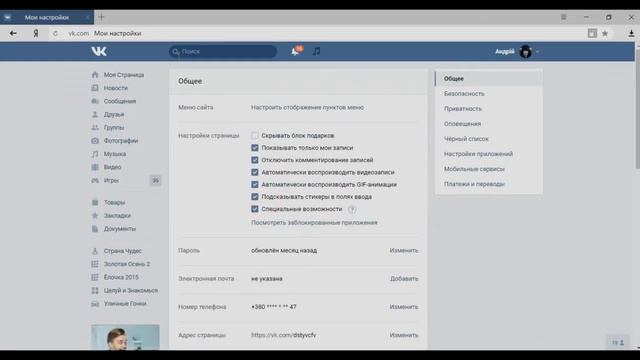Click Изменить next to Адрес страницы
Image resolution: width=640 pixels, height=360 pixels.
(404, 335)
